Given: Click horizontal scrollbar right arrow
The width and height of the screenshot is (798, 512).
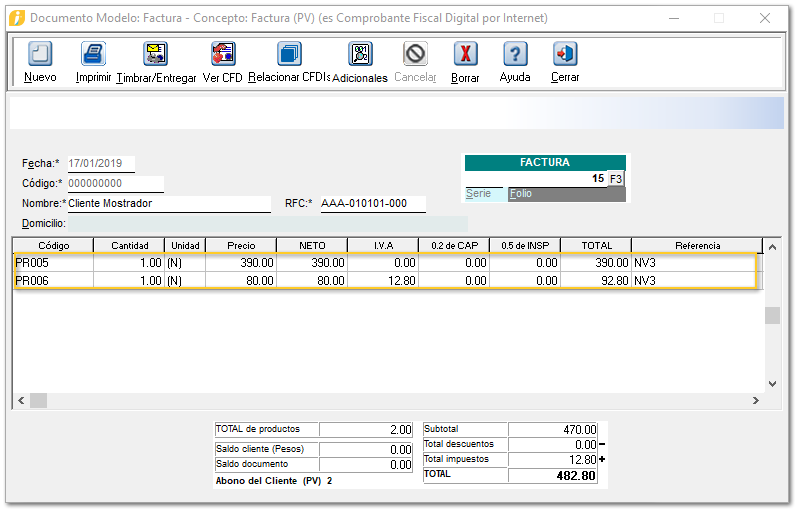Looking at the screenshot, I should pos(757,401).
